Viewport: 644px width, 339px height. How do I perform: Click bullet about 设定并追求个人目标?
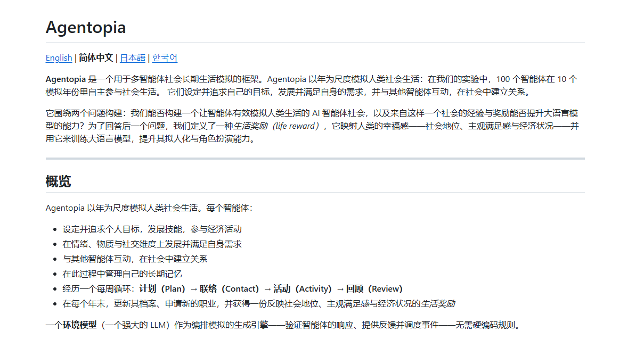coord(152,229)
